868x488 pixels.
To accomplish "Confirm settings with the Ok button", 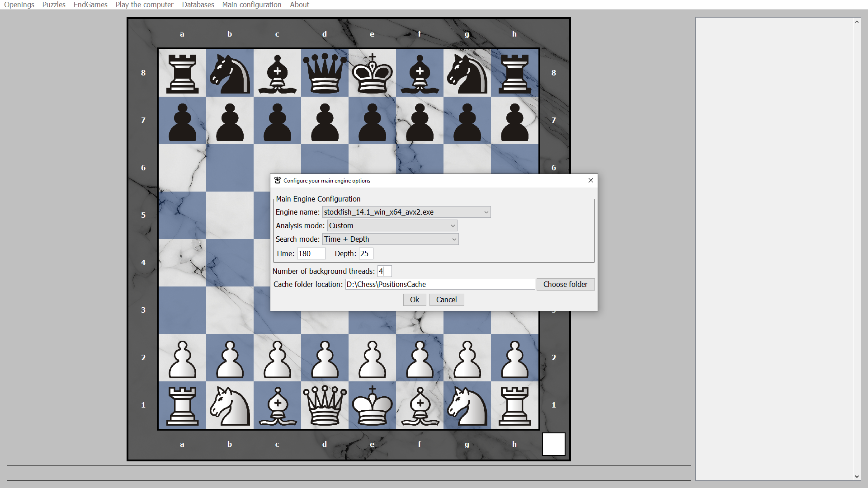I will pyautogui.click(x=414, y=300).
